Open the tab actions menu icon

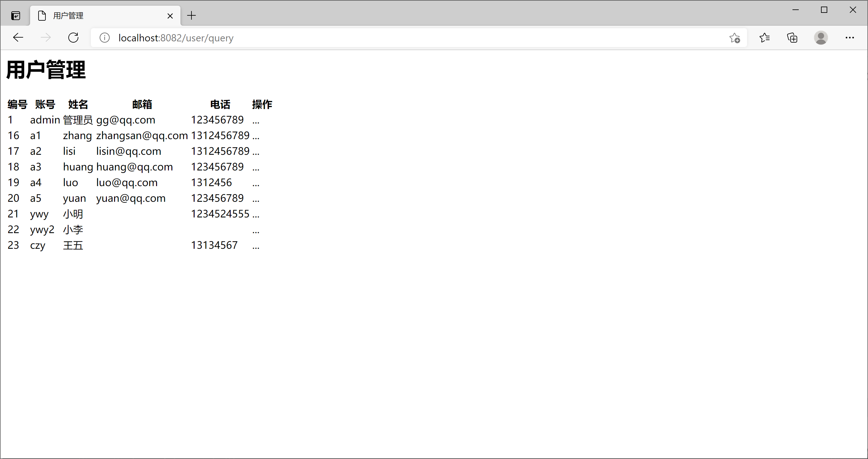15,15
